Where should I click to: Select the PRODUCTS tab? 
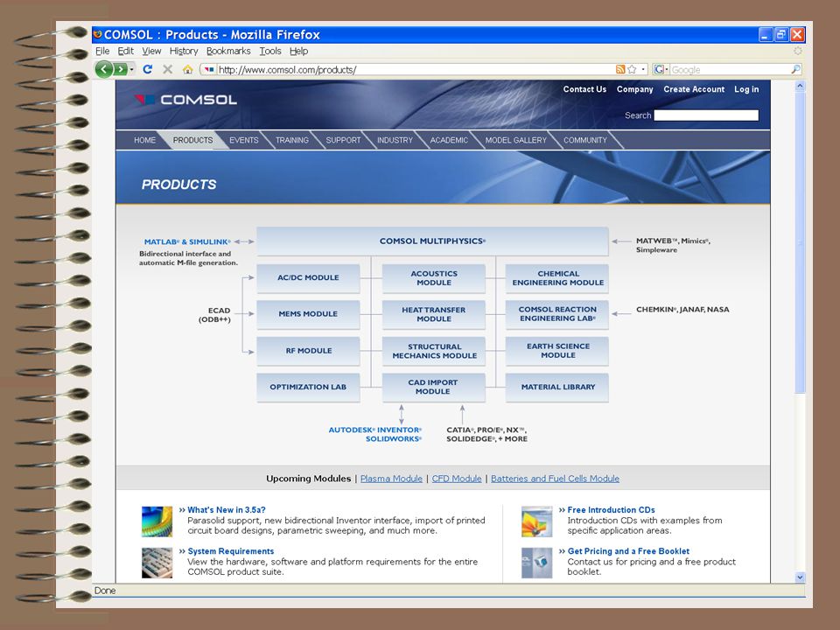pos(192,140)
